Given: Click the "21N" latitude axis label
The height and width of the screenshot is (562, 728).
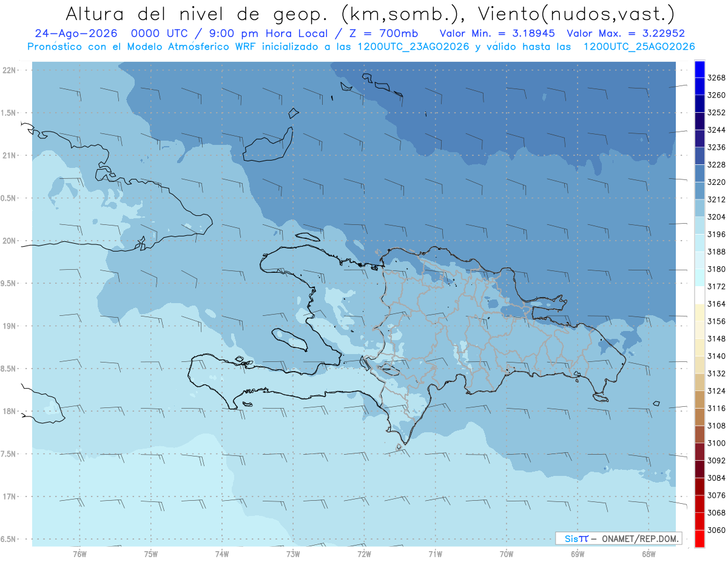Looking at the screenshot, I should click(x=10, y=155).
